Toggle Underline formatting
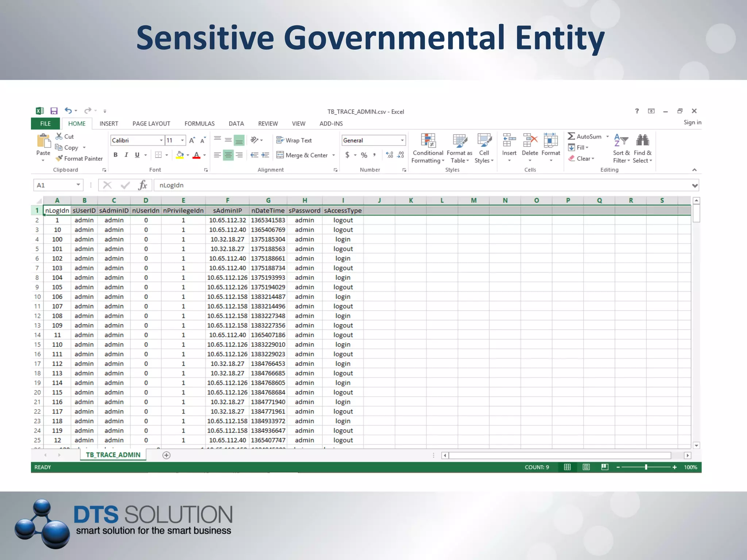Image resolution: width=747 pixels, height=560 pixels. (x=137, y=155)
